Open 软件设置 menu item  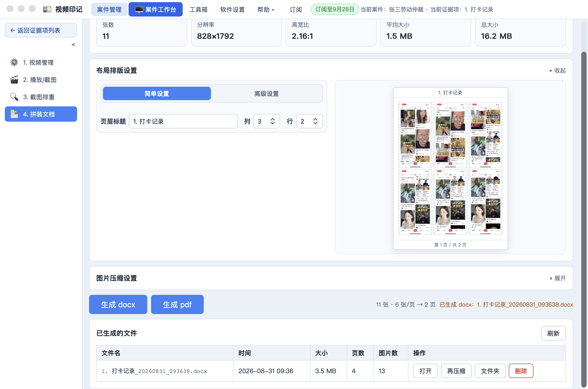click(x=232, y=9)
